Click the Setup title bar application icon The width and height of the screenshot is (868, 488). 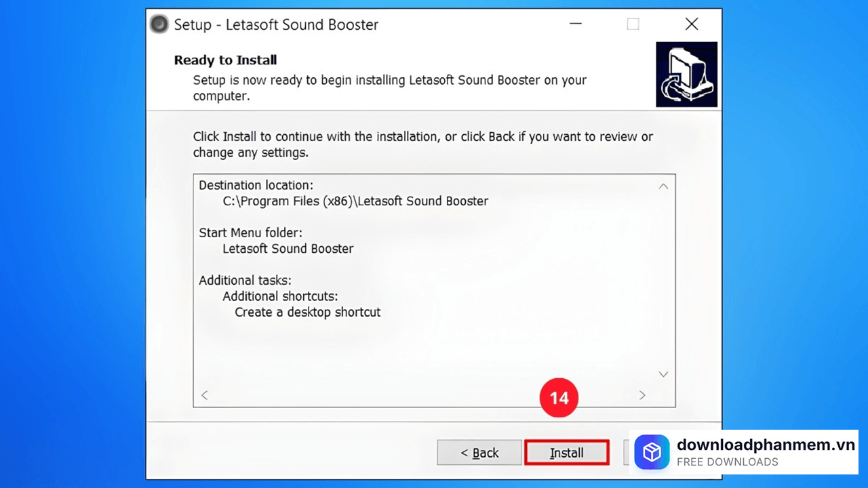click(158, 24)
